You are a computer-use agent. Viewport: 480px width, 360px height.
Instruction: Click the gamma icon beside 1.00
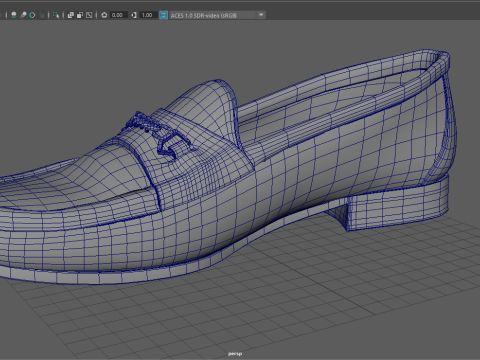pos(134,15)
